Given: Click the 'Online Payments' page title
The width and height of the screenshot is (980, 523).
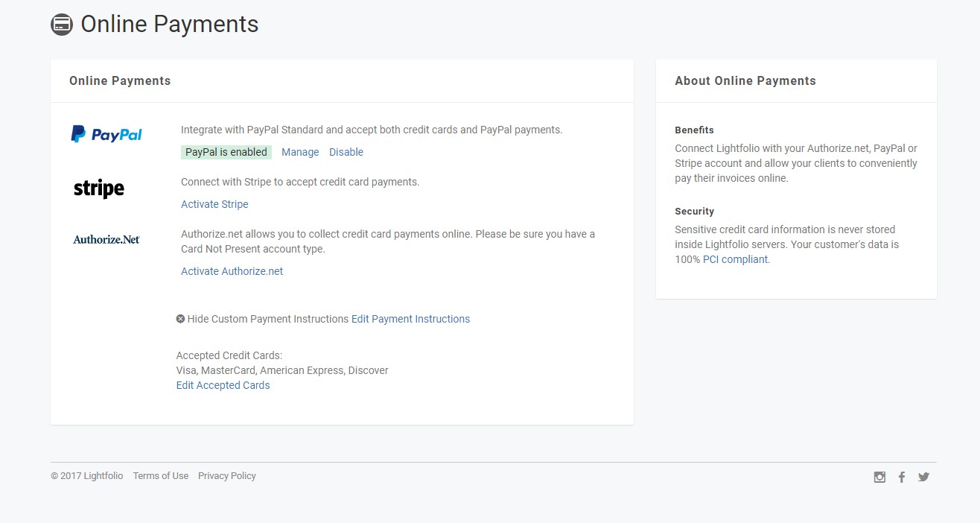Looking at the screenshot, I should [170, 25].
